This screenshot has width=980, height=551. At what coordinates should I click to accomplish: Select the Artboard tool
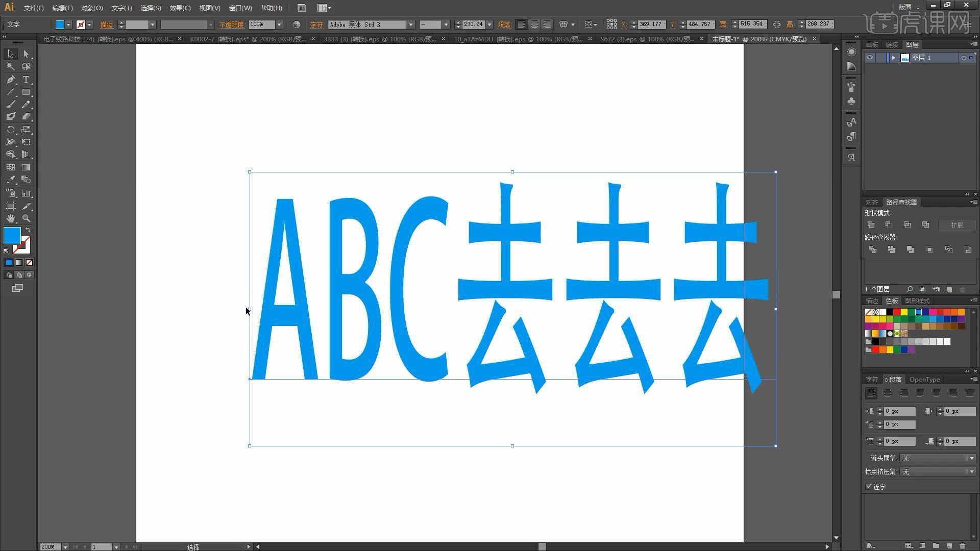click(10, 206)
